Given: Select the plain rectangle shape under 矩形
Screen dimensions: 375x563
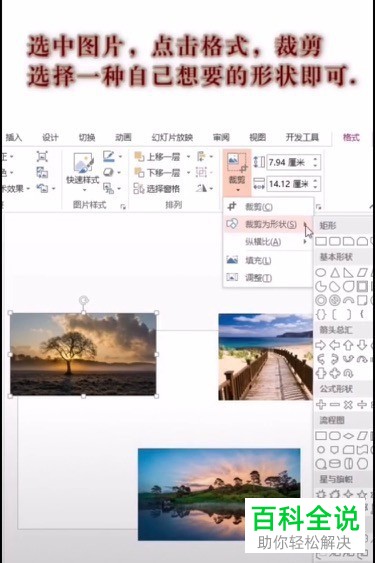Looking at the screenshot, I should tap(321, 241).
